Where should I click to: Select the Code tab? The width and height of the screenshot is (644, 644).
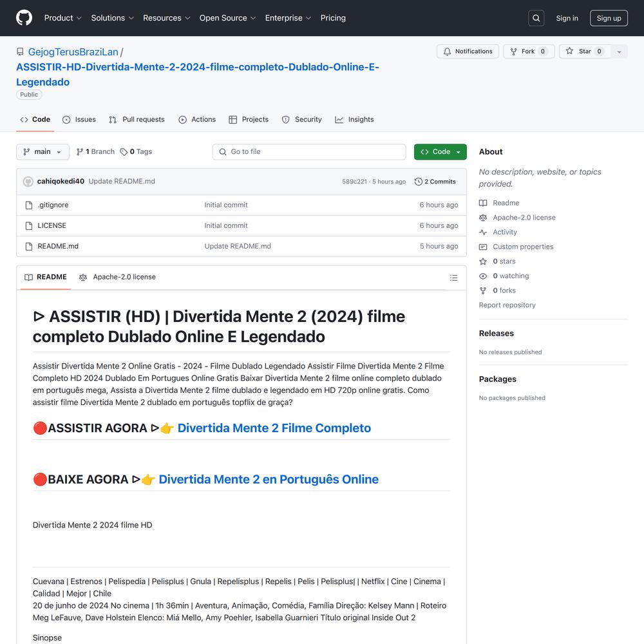click(x=35, y=120)
